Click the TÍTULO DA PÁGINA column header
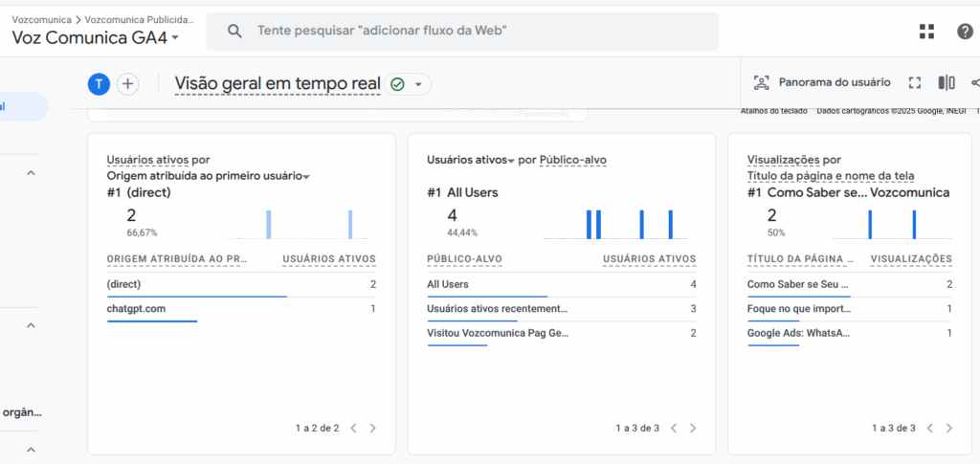This screenshot has height=464, width=980. (x=801, y=258)
